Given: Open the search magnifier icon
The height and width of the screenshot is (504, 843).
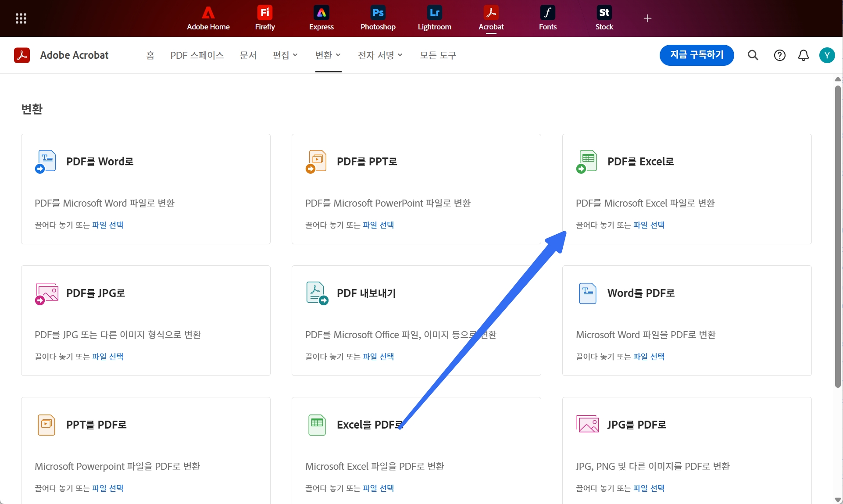Looking at the screenshot, I should click(753, 55).
